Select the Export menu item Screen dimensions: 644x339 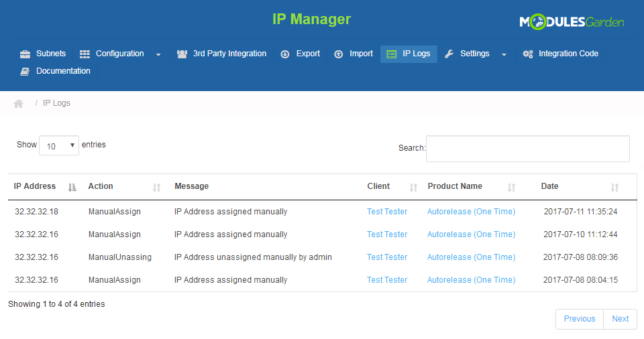pyautogui.click(x=301, y=54)
